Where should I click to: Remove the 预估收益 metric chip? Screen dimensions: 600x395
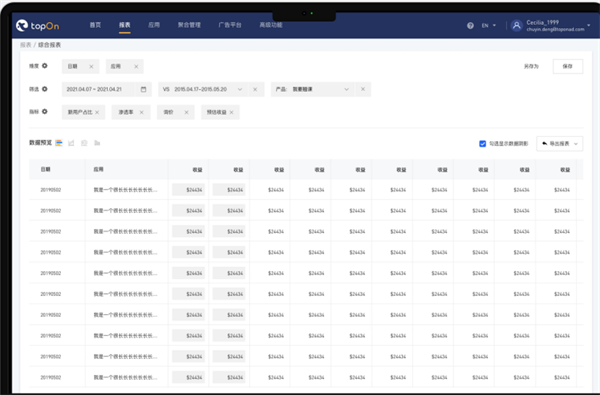point(232,112)
